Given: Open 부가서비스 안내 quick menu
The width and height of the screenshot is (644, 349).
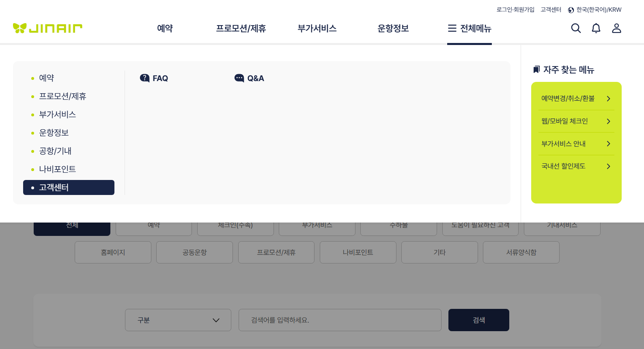Looking at the screenshot, I should point(576,144).
